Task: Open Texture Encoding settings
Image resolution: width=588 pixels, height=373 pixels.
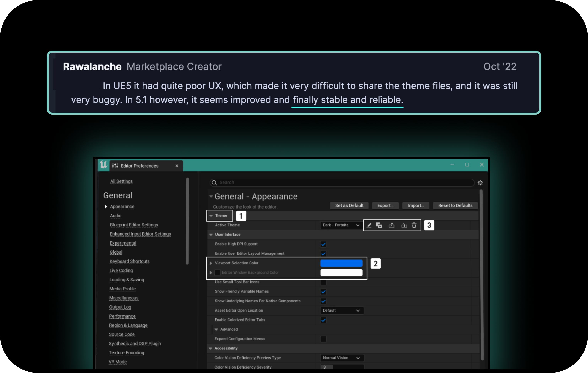Action: 126,353
